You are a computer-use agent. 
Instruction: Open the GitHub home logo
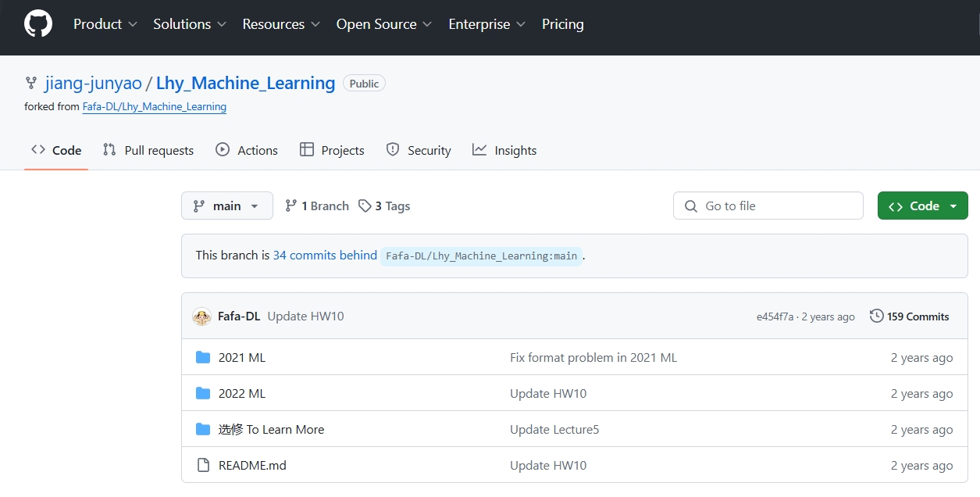pos(38,24)
